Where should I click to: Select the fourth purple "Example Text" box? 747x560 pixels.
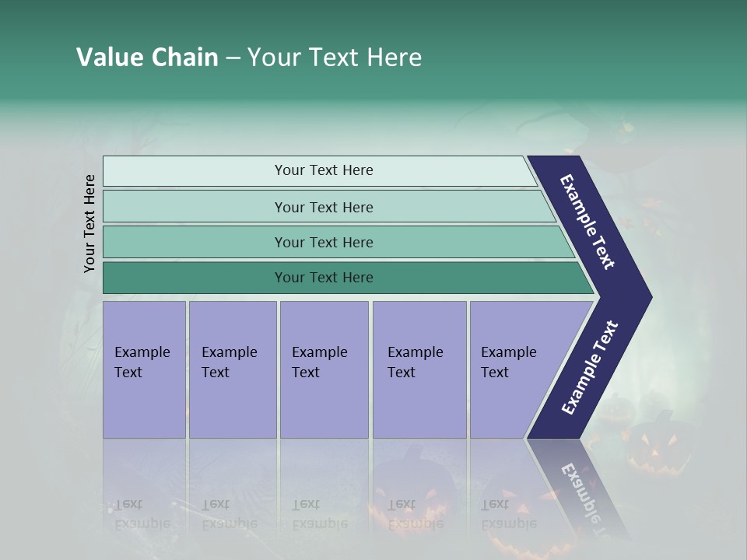pyautogui.click(x=419, y=369)
